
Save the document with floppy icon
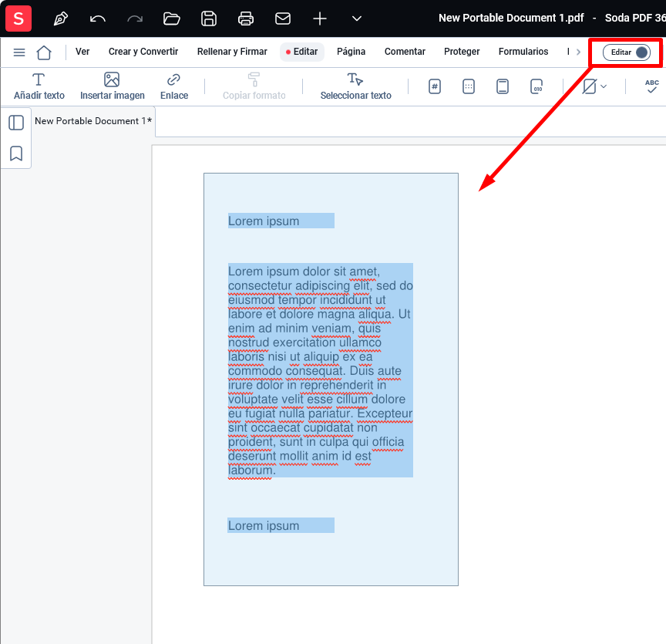209,19
